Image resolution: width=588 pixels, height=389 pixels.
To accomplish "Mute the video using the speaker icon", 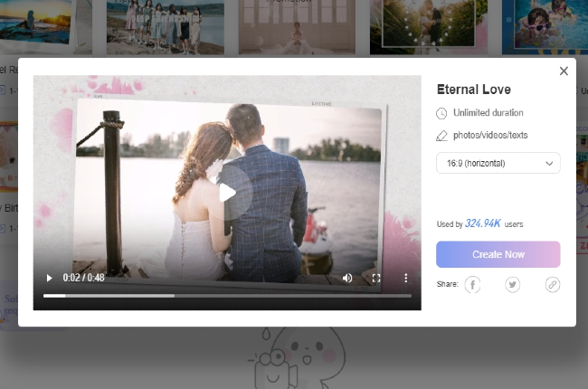I will (x=347, y=278).
